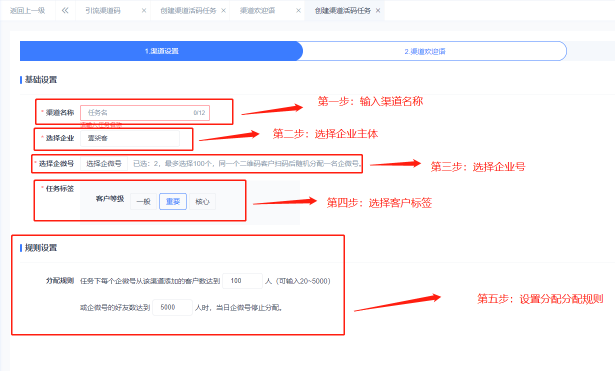
Task: Focus the 渠道名称 task name input
Action: [145, 113]
